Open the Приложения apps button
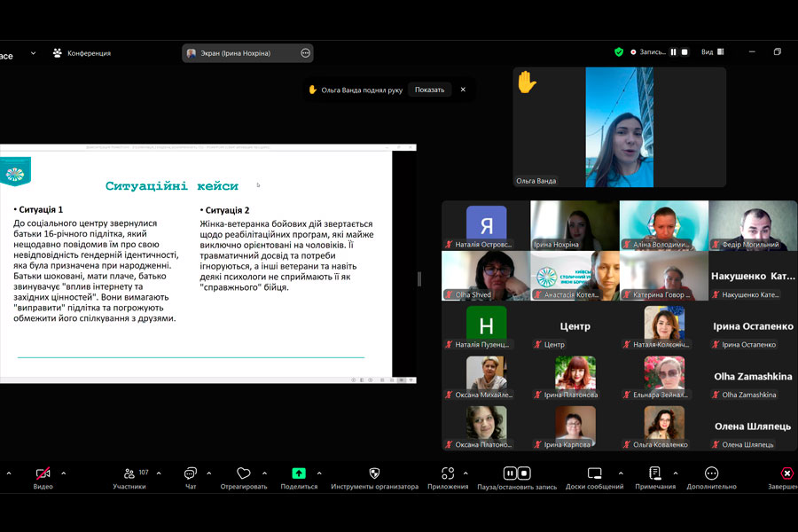This screenshot has height=532, width=798. 448,478
